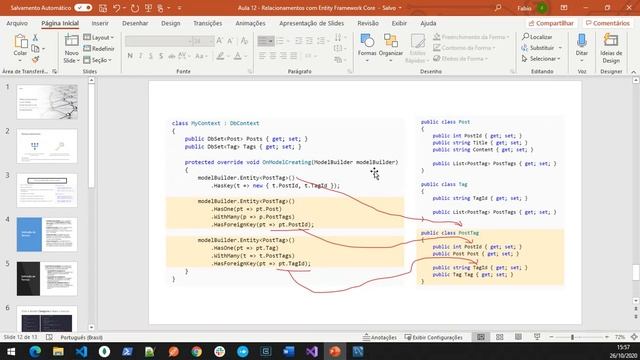
Task: Click the Copy icon
Action: coord(36,49)
